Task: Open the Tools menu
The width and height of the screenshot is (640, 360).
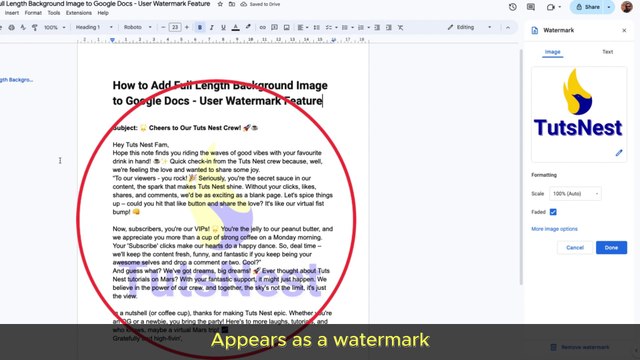Action: [53, 13]
